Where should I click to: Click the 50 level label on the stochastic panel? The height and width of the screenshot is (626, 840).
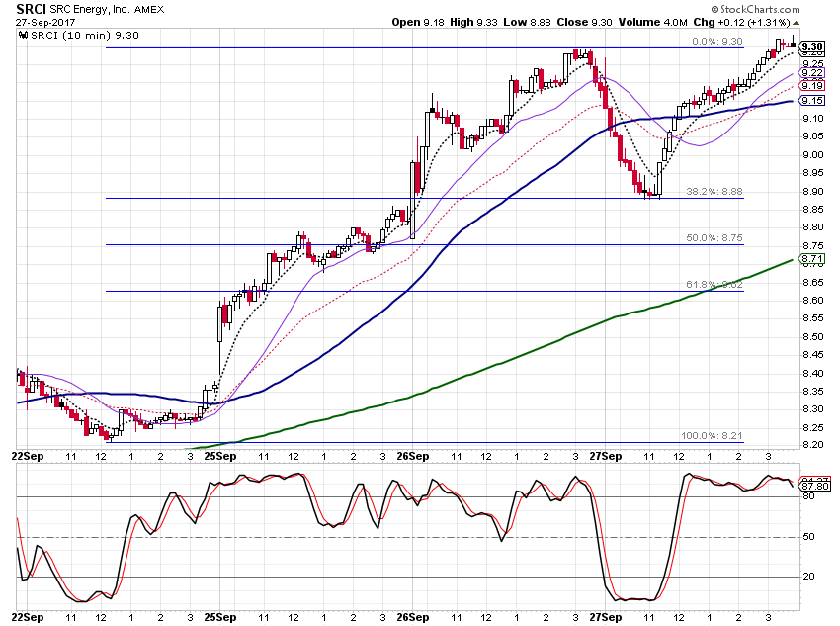tap(809, 537)
